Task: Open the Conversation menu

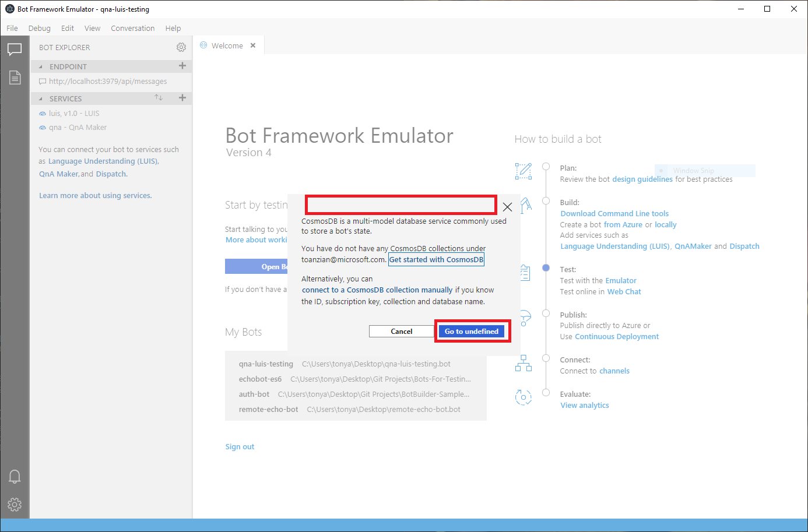Action: pyautogui.click(x=133, y=28)
